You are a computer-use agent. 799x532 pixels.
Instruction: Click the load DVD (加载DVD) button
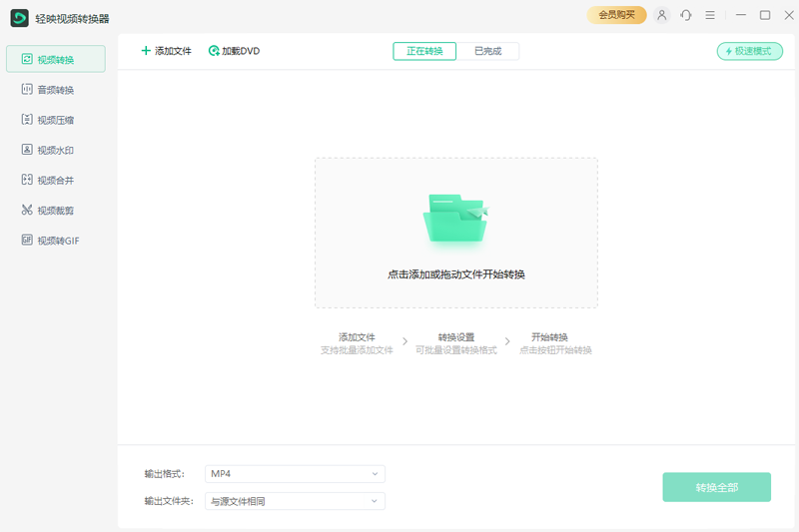click(x=234, y=51)
